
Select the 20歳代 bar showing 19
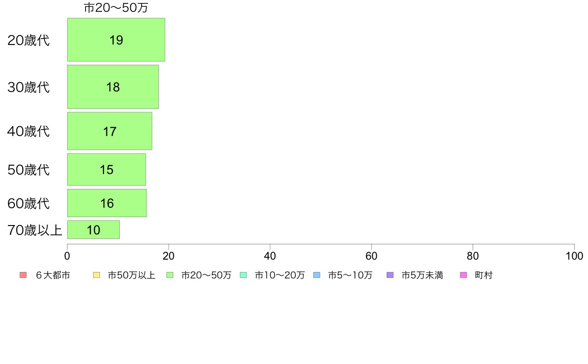116,40
